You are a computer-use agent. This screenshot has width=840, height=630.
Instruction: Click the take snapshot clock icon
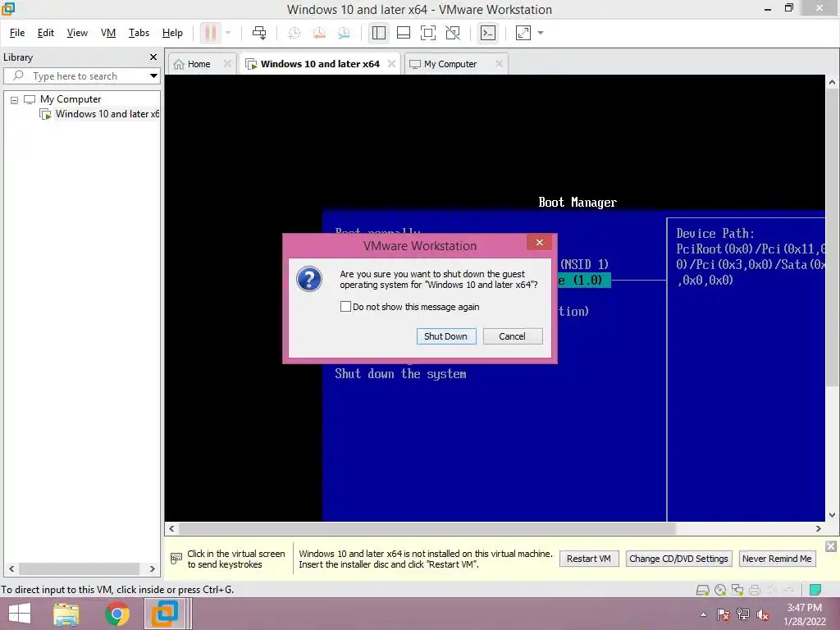coord(294,33)
